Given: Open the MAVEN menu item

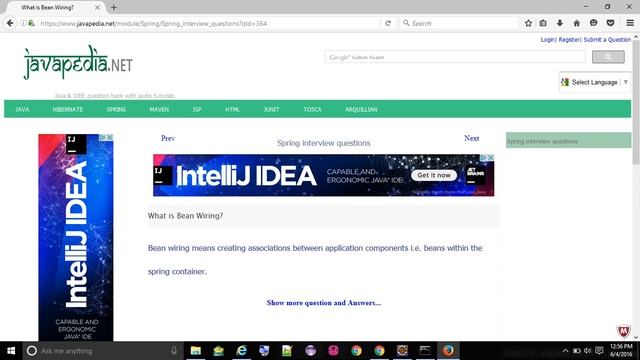Looking at the screenshot, I should point(159,109).
